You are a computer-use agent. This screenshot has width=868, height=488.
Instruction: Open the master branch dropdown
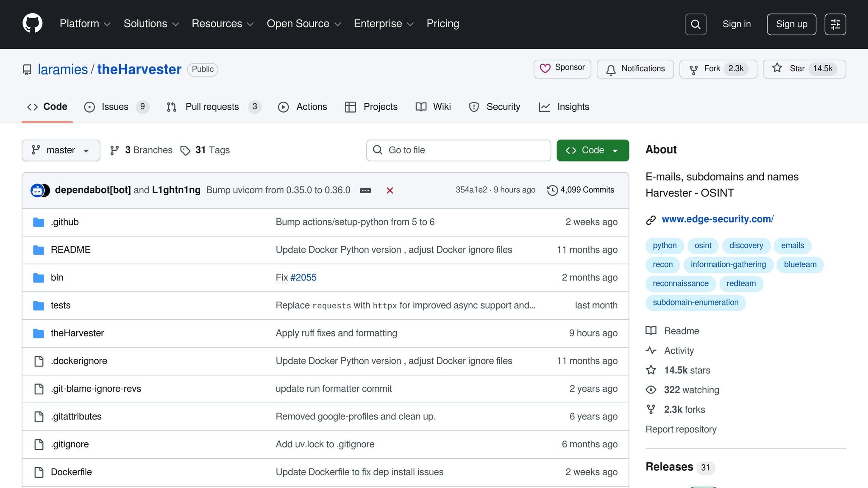(61, 150)
